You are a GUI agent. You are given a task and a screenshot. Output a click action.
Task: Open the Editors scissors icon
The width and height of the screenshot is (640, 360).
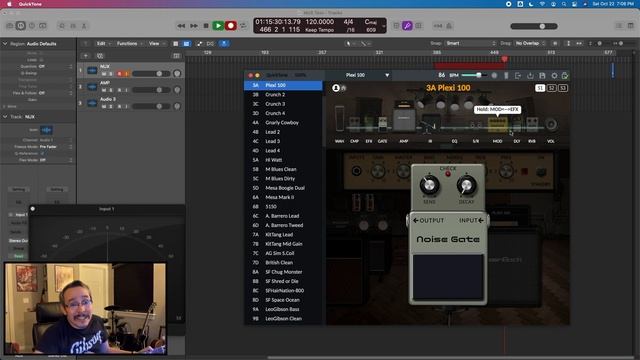(84, 26)
